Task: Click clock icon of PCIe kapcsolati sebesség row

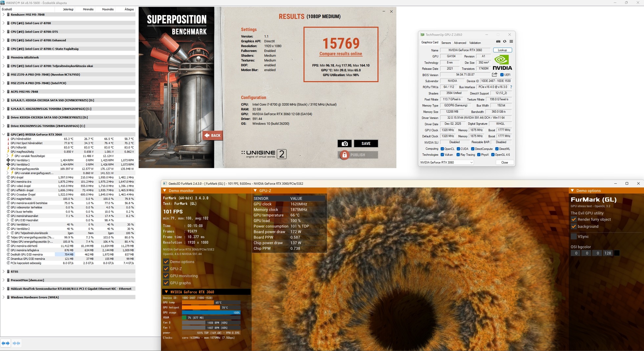Action: point(8,263)
